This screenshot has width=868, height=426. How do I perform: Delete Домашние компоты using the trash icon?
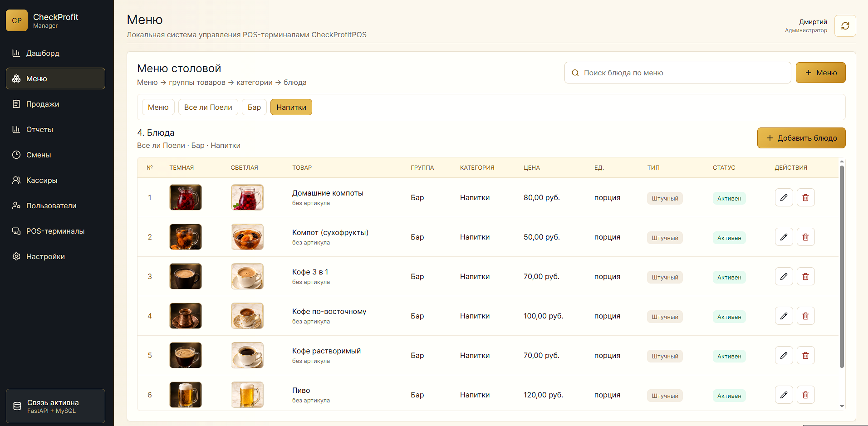(x=805, y=197)
